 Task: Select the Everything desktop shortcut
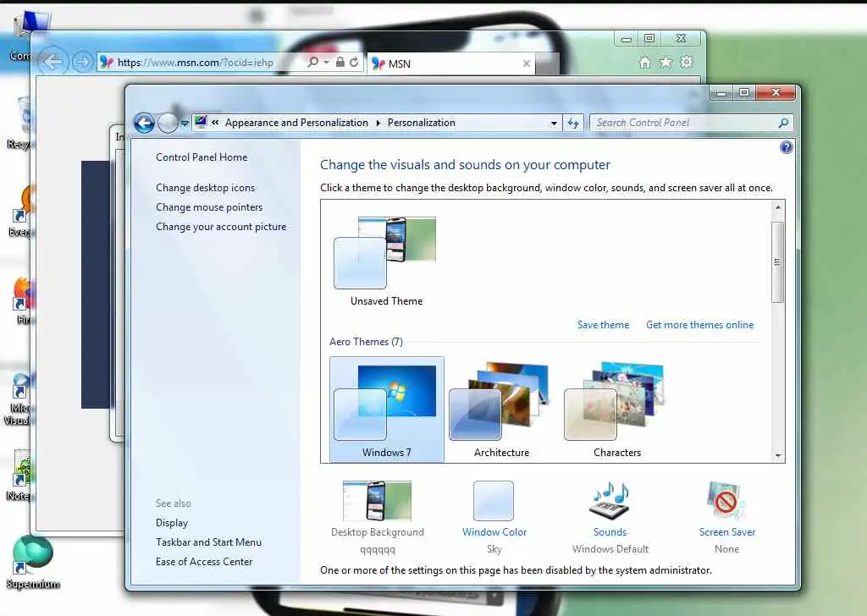click(x=20, y=212)
